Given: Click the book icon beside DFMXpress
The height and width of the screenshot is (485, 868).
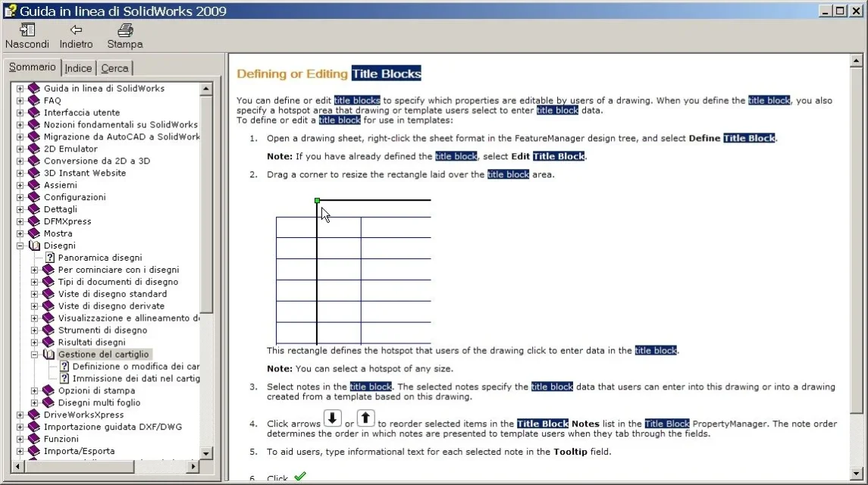Looking at the screenshot, I should click(x=34, y=221).
